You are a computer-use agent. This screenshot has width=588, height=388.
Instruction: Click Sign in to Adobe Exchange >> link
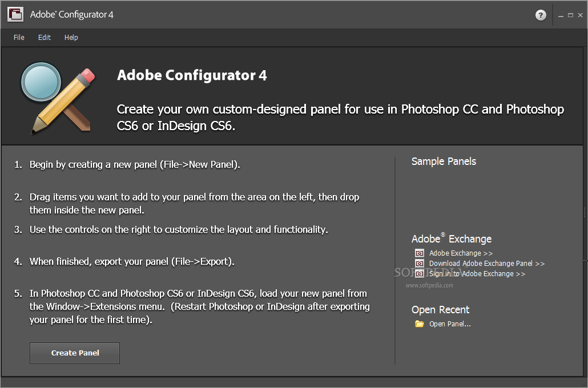coord(477,274)
